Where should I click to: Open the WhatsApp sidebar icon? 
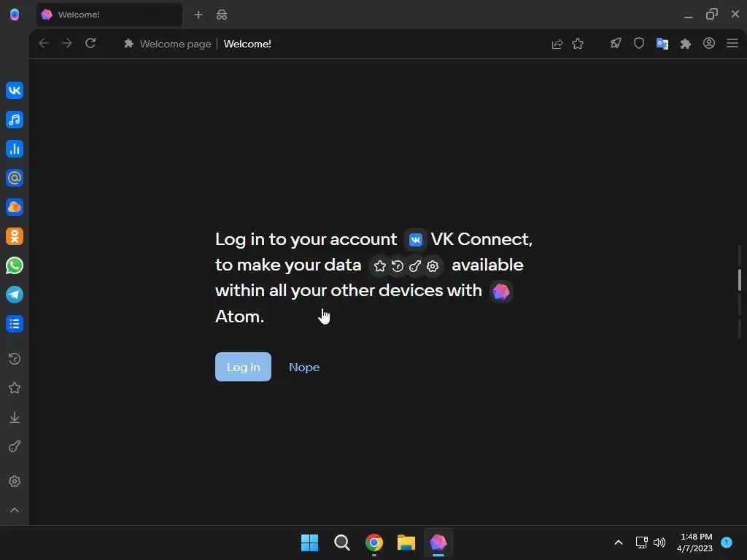[x=15, y=265]
